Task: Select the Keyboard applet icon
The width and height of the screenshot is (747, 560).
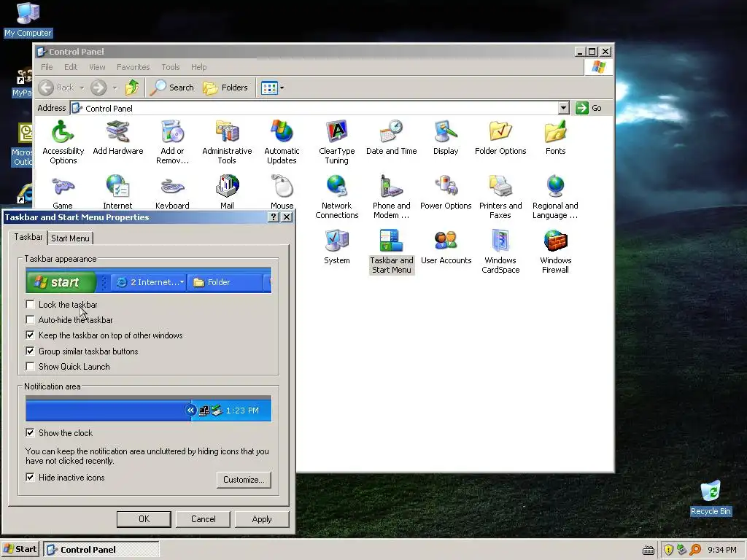Action: point(172,192)
